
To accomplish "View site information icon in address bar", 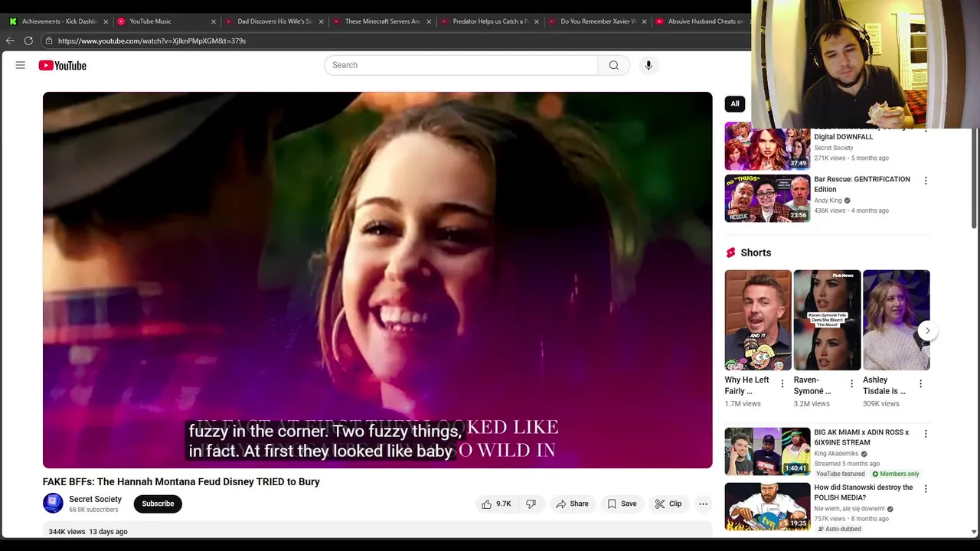I will coord(48,41).
